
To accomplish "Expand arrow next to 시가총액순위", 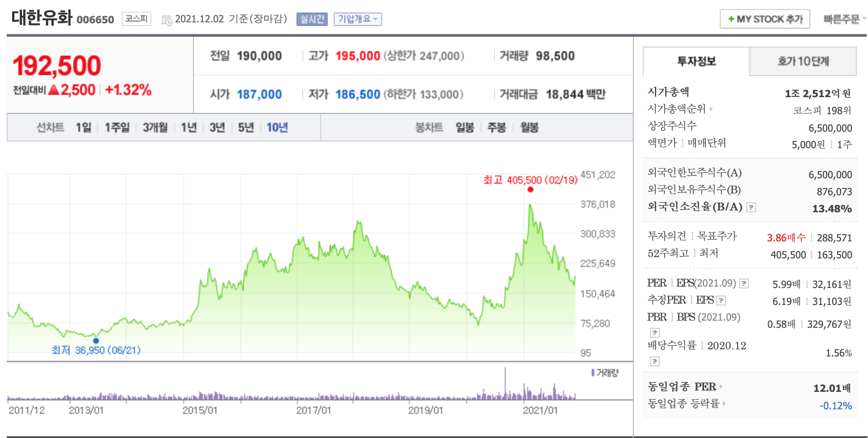I will coord(711,109).
